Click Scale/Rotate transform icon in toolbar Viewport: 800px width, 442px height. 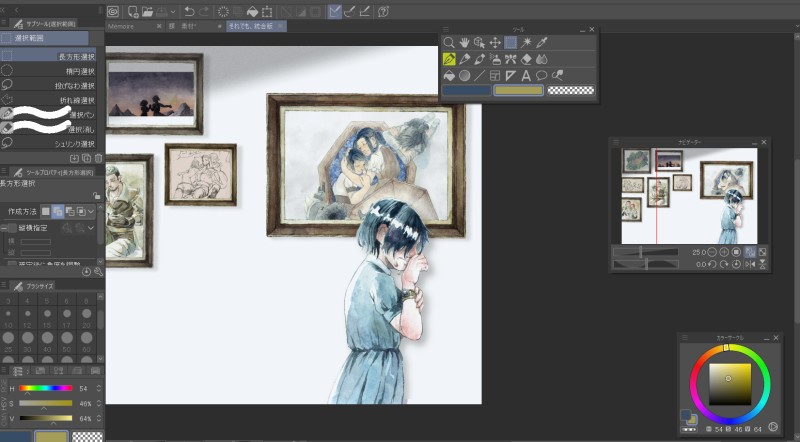(267, 11)
